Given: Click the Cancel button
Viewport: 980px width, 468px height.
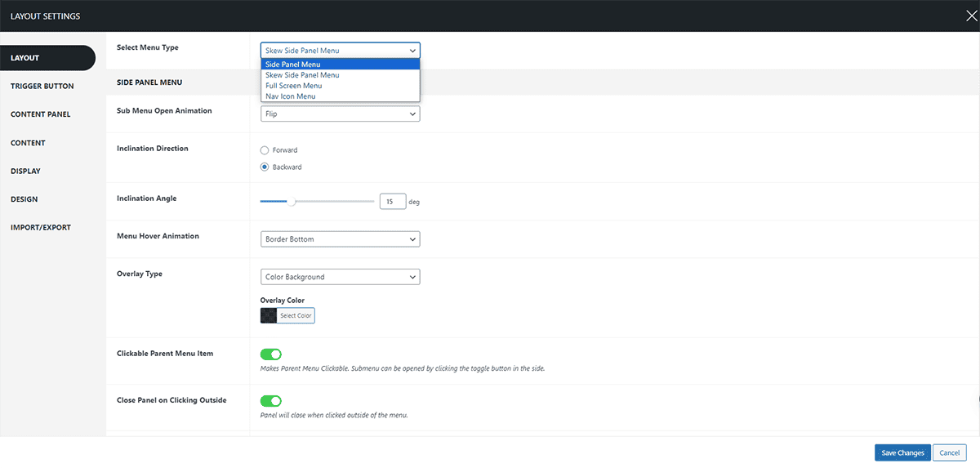Looking at the screenshot, I should pos(949,452).
